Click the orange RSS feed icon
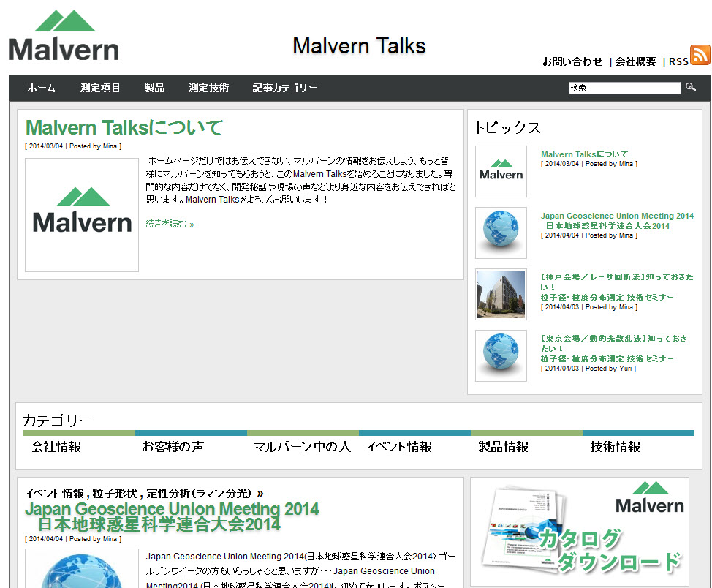Screen dimensions: 712x588 [700, 55]
